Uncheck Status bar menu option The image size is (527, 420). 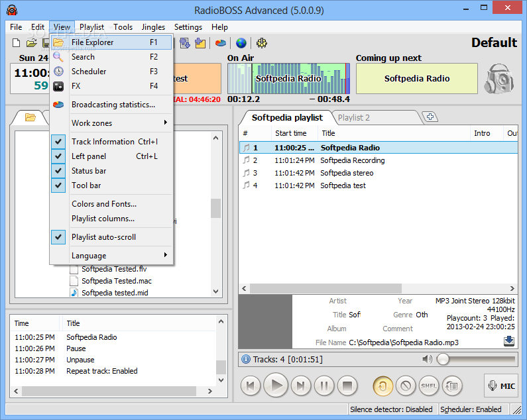pyautogui.click(x=111, y=171)
